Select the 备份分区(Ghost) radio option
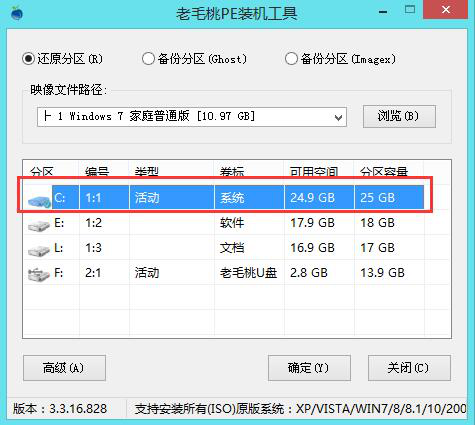Screen dimensions: 475x425 tap(194, 59)
